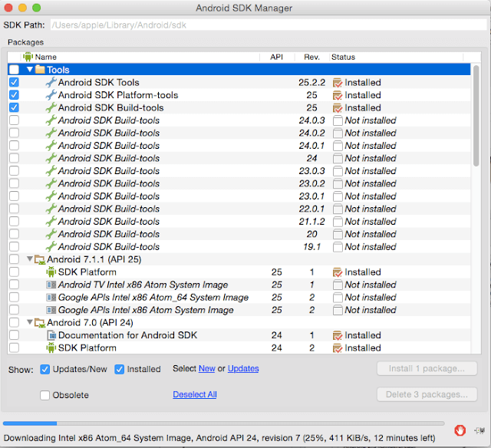Open the log window icon in status bar
The height and width of the screenshot is (448, 491).
[479, 431]
